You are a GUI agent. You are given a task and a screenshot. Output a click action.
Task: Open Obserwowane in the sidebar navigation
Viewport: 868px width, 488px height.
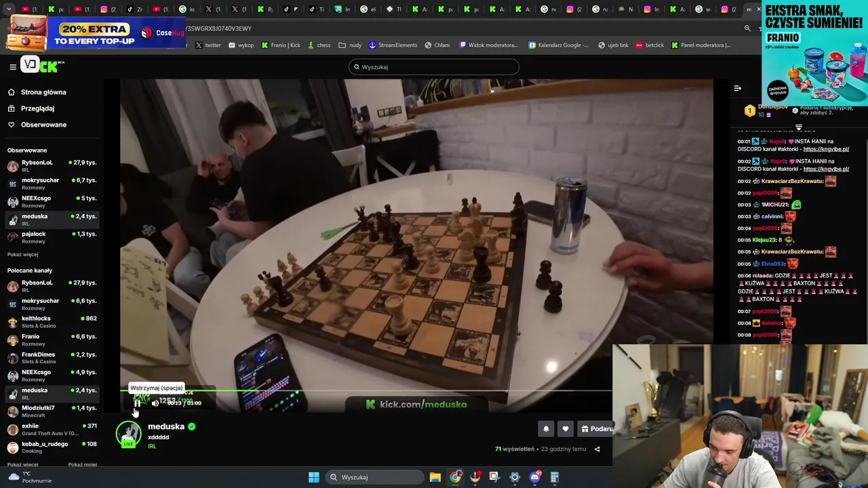click(x=43, y=125)
